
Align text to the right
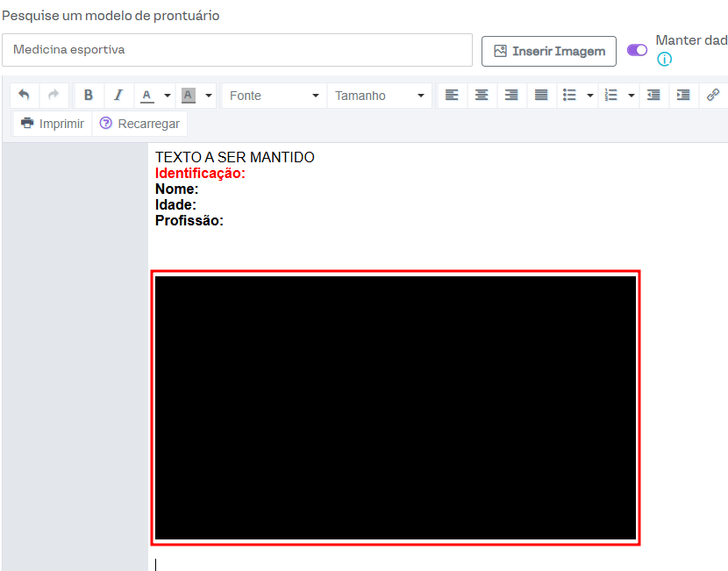click(511, 96)
